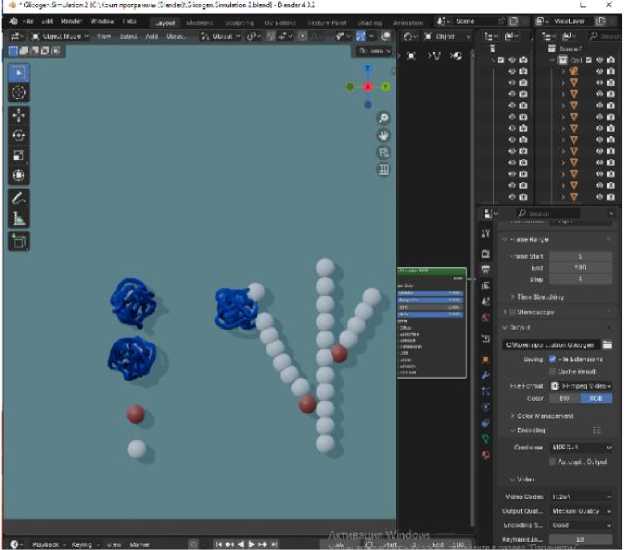The height and width of the screenshot is (550, 628).
Task: Select the Cursor tool in the toolbar
Action: 19,92
